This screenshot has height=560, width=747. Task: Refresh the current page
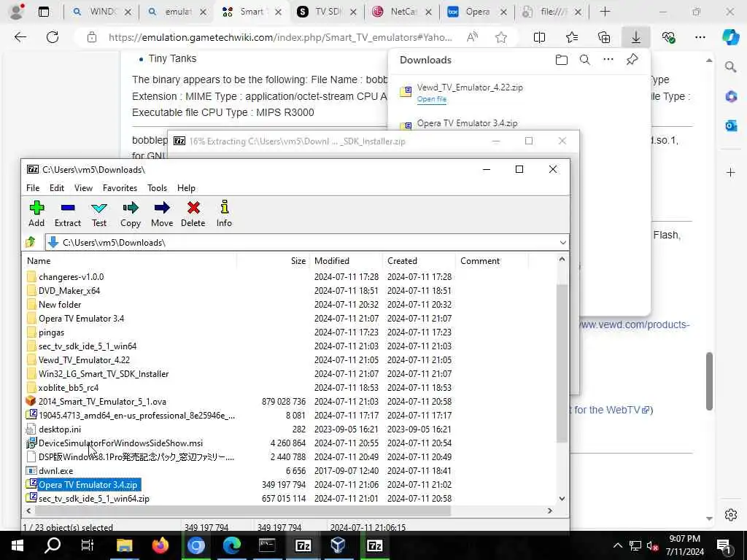pos(53,37)
